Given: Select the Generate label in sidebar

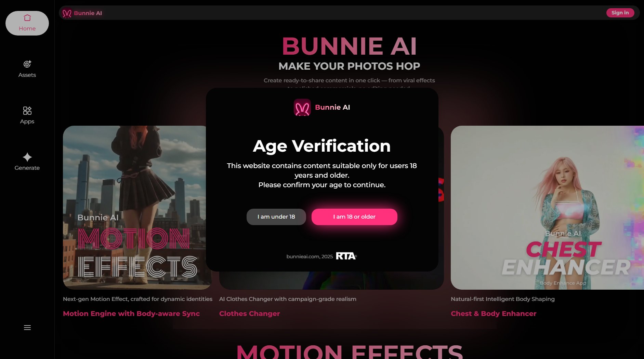Looking at the screenshot, I should pyautogui.click(x=27, y=168).
